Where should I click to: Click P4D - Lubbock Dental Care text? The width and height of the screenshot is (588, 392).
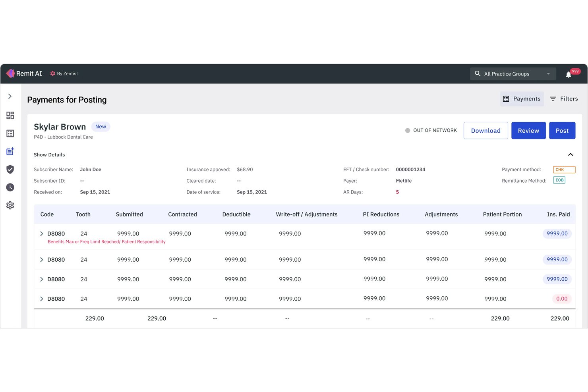click(63, 137)
